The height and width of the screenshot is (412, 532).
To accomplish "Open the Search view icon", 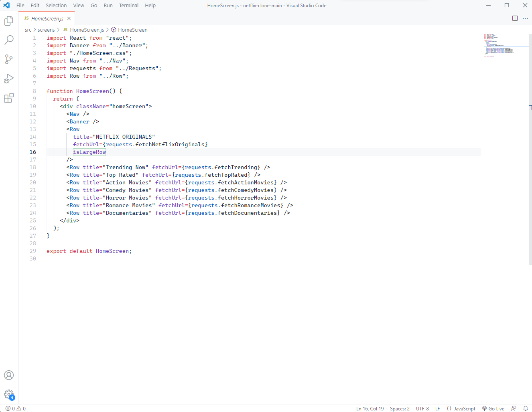I will [x=9, y=40].
